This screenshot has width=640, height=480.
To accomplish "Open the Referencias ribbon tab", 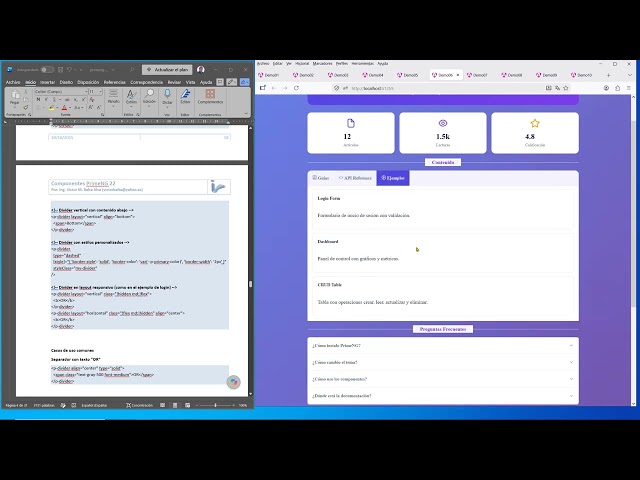I will point(115,82).
